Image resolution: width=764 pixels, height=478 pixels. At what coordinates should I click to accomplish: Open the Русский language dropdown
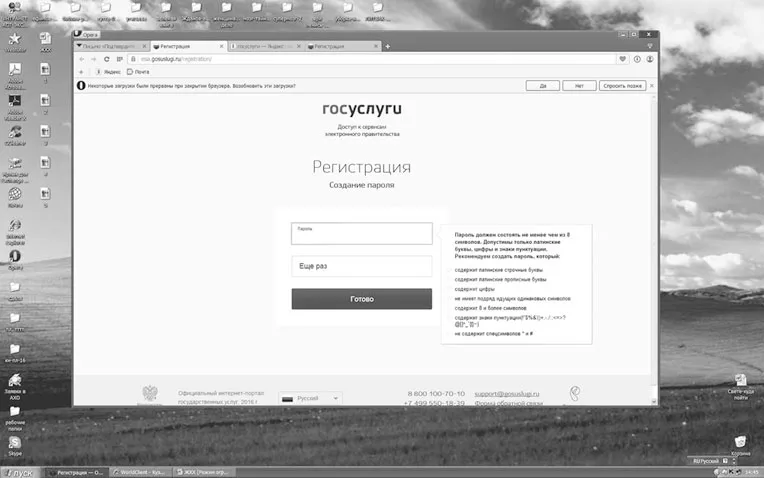[x=310, y=399]
